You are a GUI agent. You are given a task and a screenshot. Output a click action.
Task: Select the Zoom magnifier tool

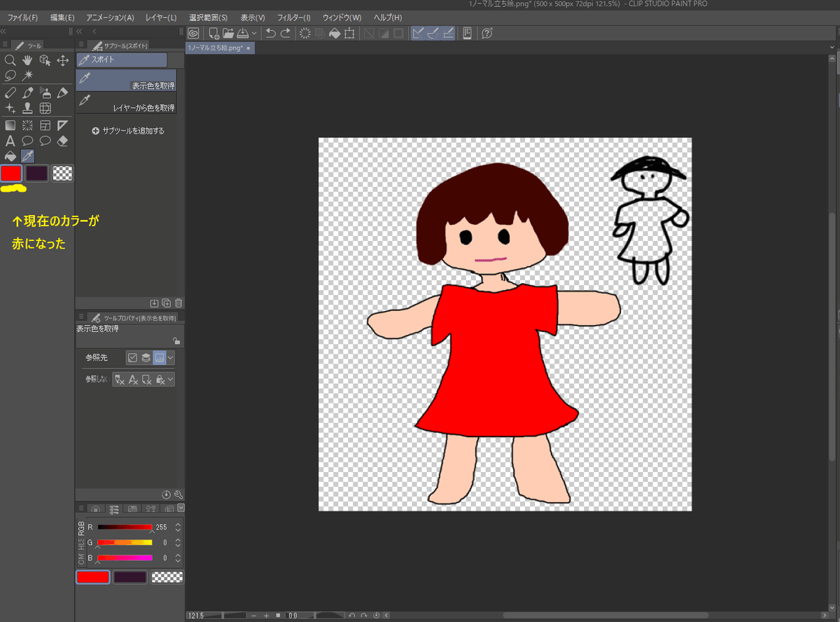point(10,61)
